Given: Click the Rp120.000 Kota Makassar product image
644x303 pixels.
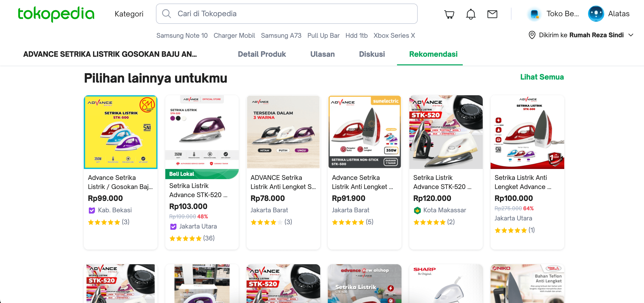Looking at the screenshot, I should (446, 132).
